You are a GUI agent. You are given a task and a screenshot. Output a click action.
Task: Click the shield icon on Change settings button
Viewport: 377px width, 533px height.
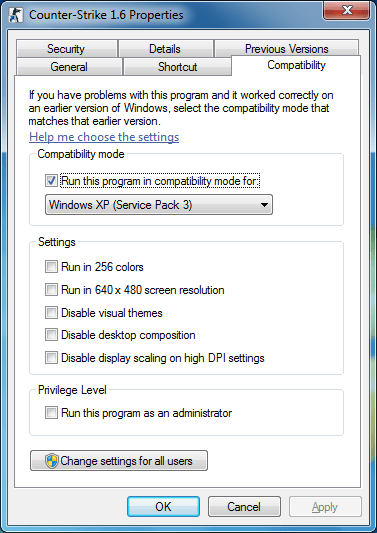pyautogui.click(x=52, y=461)
